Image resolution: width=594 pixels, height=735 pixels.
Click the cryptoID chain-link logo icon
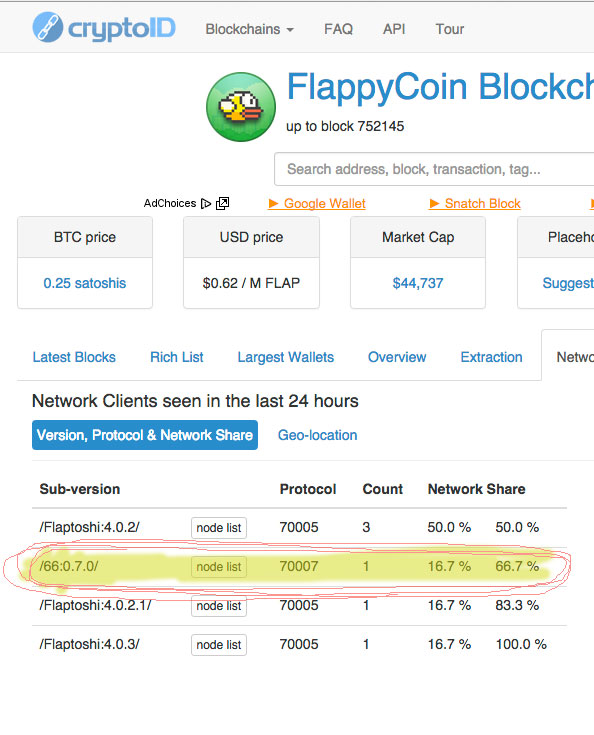tap(47, 27)
